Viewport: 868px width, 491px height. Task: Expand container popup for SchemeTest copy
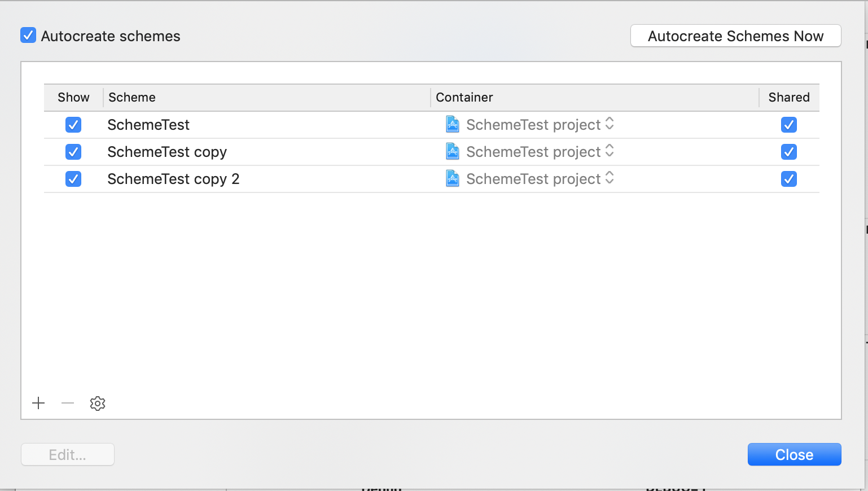610,151
